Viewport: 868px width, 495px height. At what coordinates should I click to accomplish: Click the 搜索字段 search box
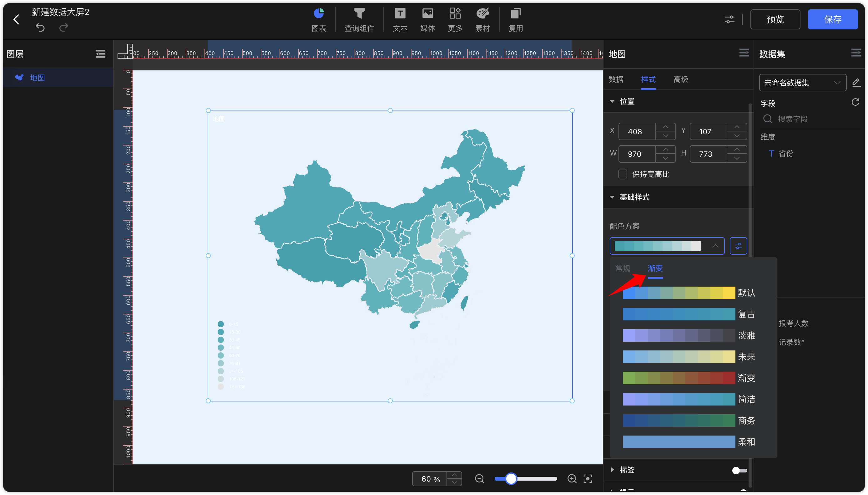click(x=810, y=119)
